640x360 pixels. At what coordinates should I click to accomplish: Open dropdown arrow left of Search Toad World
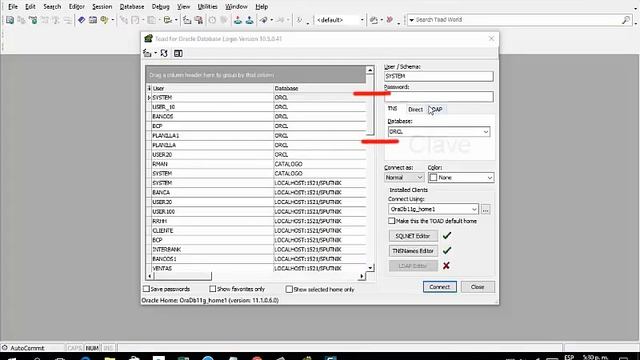click(411, 20)
